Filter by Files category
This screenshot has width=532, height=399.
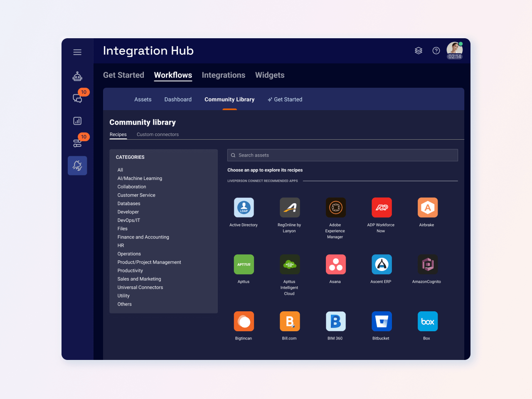tap(123, 229)
